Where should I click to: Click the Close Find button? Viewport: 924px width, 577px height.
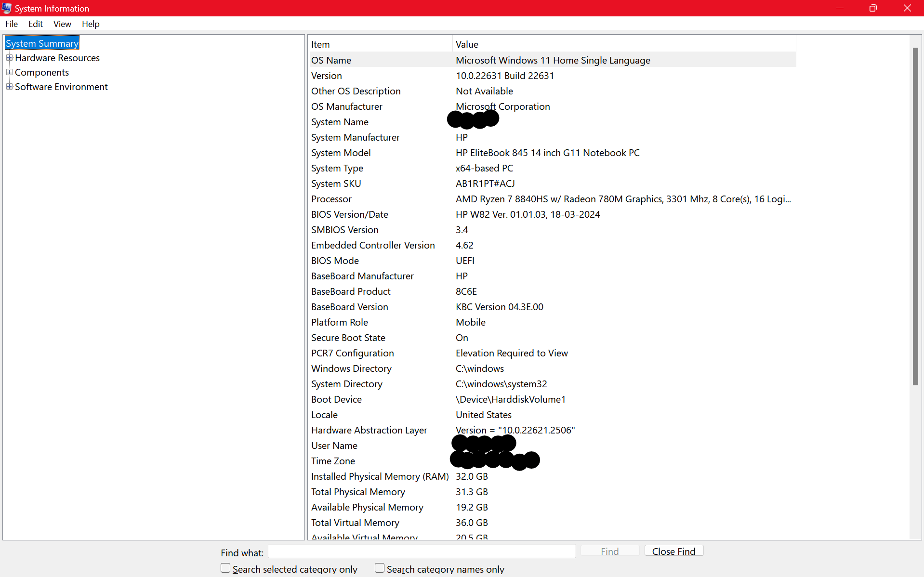(x=674, y=551)
